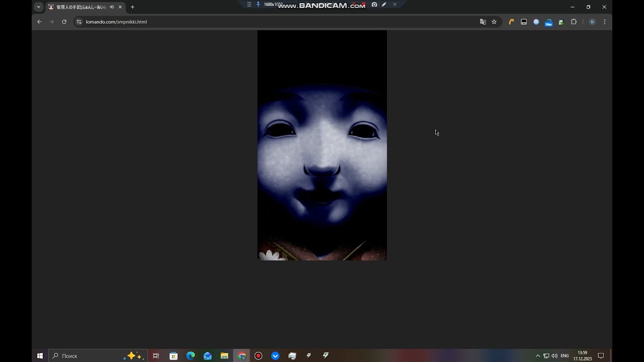Click the extension with the 10m badge
This screenshot has height=362, width=644.
(548, 22)
